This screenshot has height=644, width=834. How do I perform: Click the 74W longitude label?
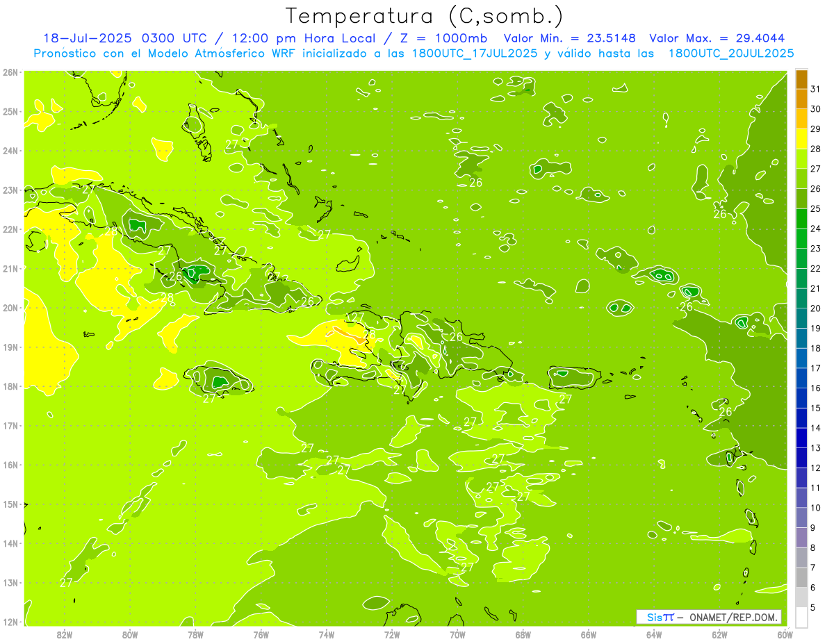[x=327, y=634]
